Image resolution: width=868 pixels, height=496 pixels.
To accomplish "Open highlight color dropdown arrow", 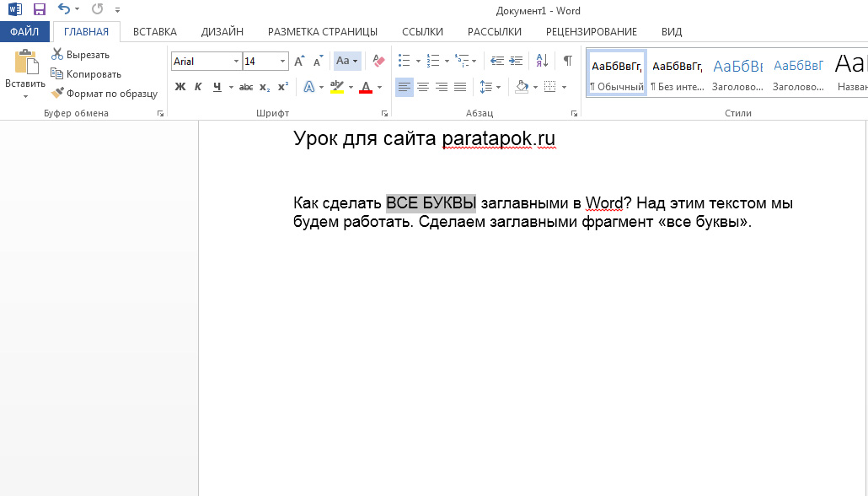I will click(351, 87).
